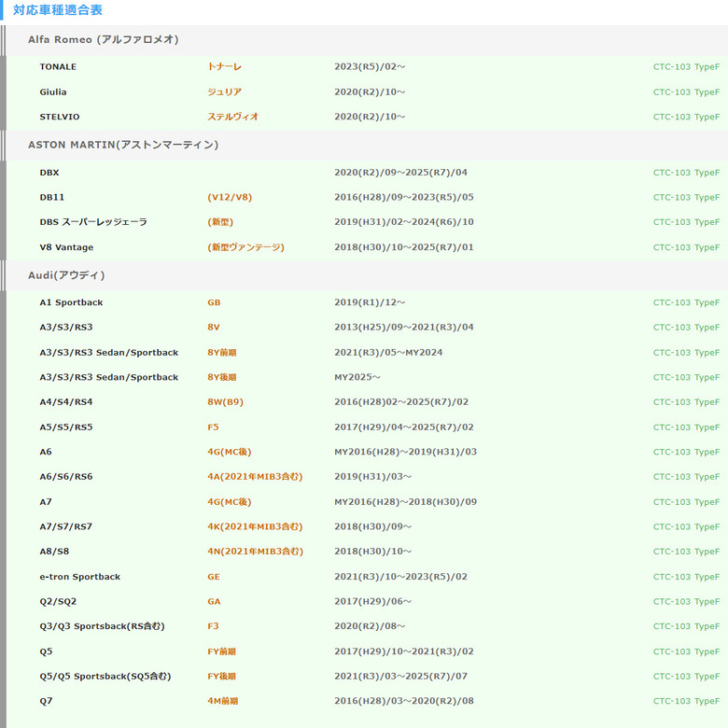This screenshot has height=728, width=728.
Task: Click the STELVIO model name
Action: (60, 117)
